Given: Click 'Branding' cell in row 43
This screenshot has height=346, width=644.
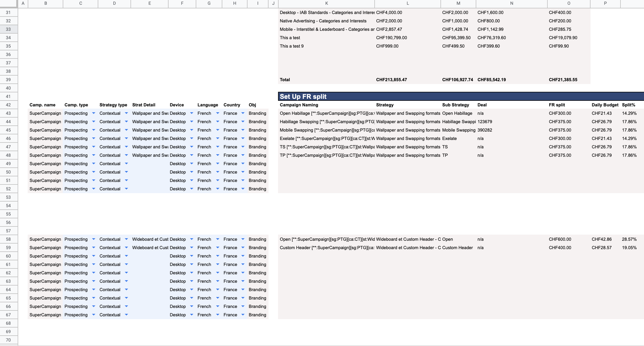Looking at the screenshot, I should pyautogui.click(x=258, y=113).
